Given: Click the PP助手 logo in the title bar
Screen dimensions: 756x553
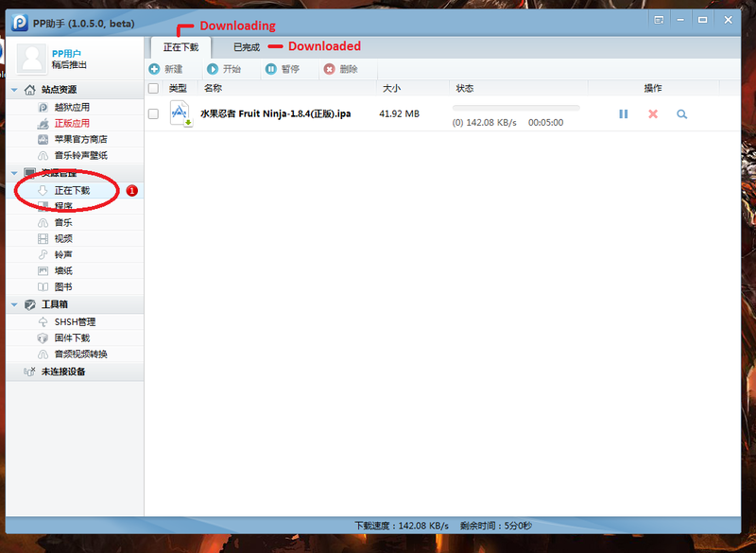Looking at the screenshot, I should pyautogui.click(x=19, y=23).
